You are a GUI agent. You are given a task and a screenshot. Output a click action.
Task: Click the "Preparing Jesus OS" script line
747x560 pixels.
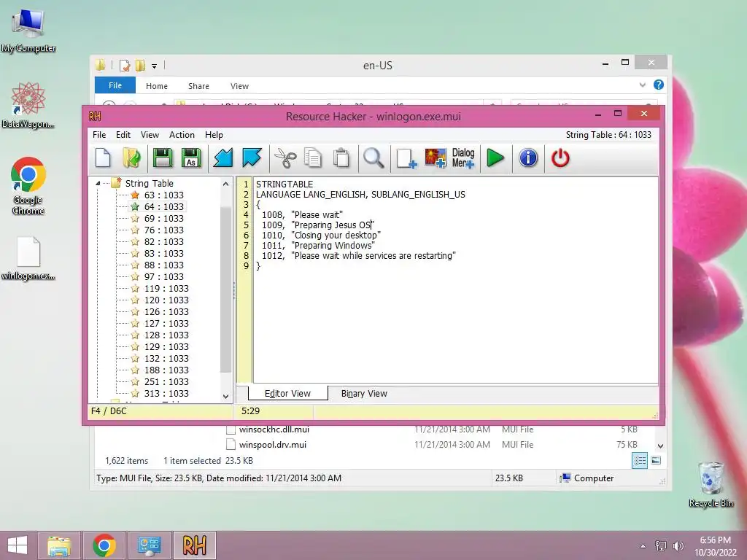coord(318,225)
